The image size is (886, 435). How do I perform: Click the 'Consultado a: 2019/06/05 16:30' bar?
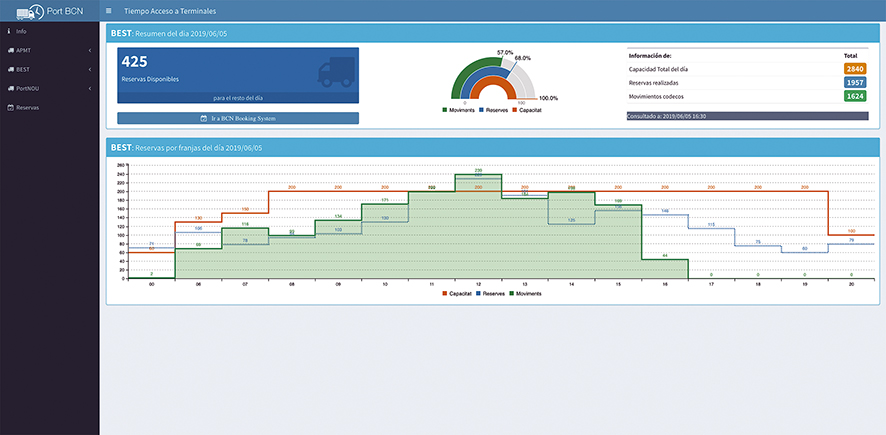[x=747, y=116]
